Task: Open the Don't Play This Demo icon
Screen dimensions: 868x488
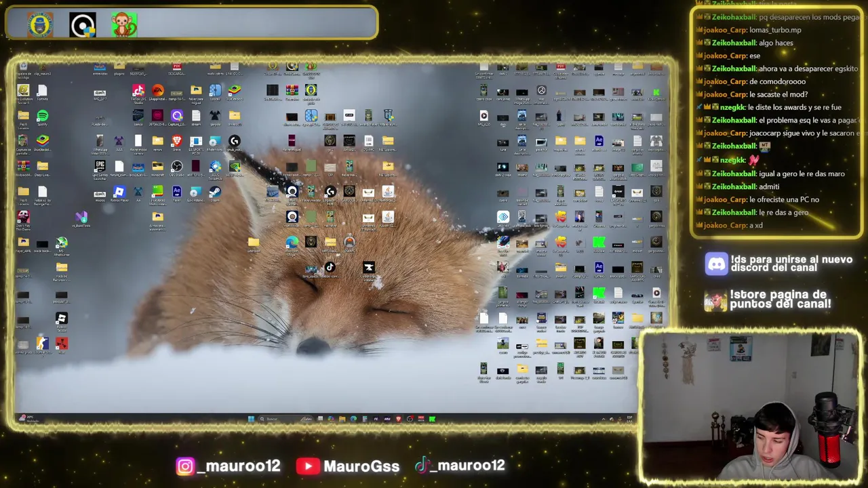Action: 23,217
